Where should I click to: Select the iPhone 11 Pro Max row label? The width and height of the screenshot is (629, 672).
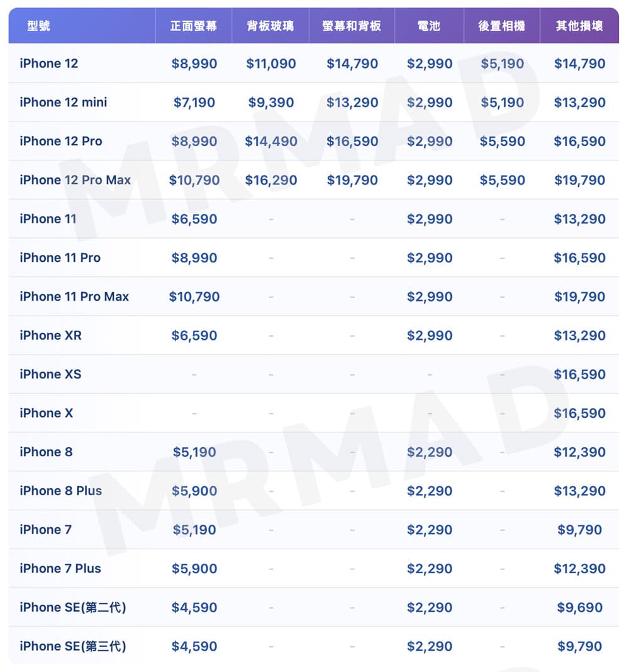pyautogui.click(x=74, y=296)
